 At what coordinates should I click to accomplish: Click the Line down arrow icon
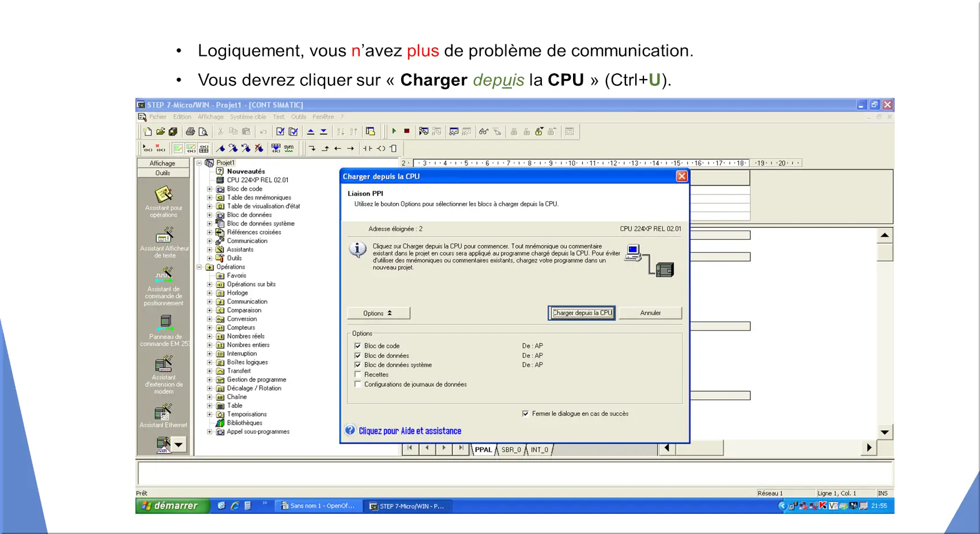click(x=312, y=148)
